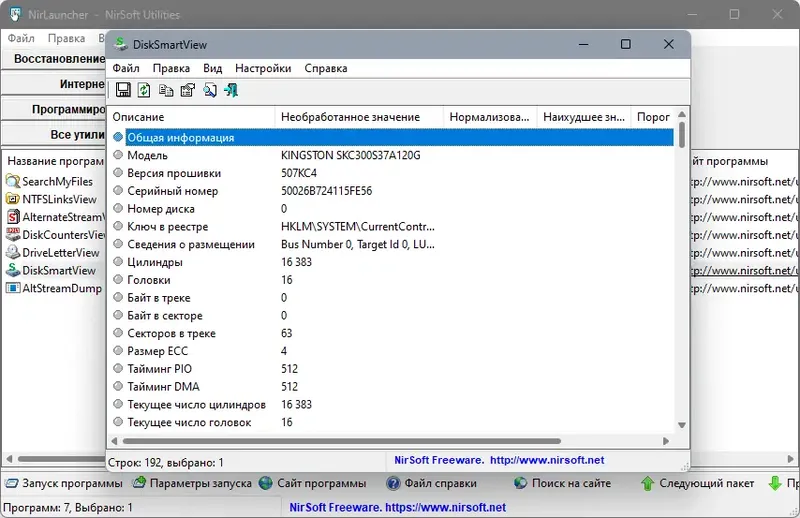Select the 'Размер ECC' row
This screenshot has height=518, width=800.
click(392, 351)
